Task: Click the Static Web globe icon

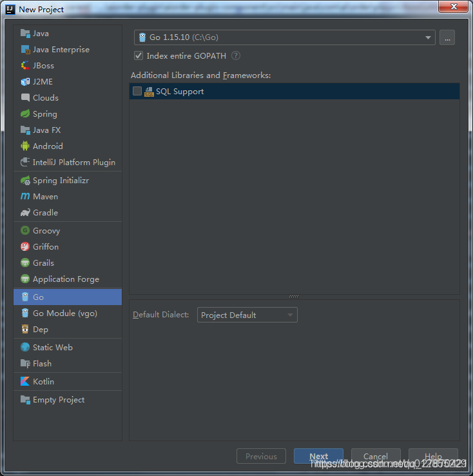Action: (x=25, y=347)
